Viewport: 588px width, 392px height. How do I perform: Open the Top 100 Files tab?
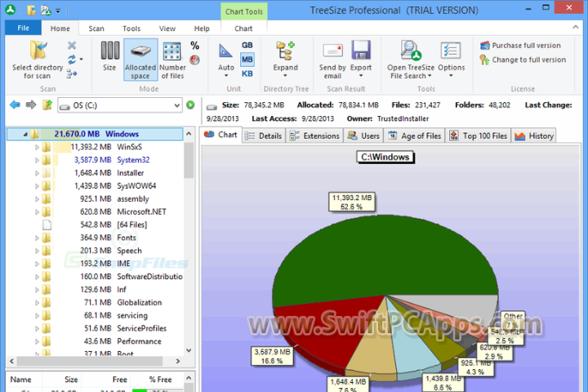(x=479, y=136)
